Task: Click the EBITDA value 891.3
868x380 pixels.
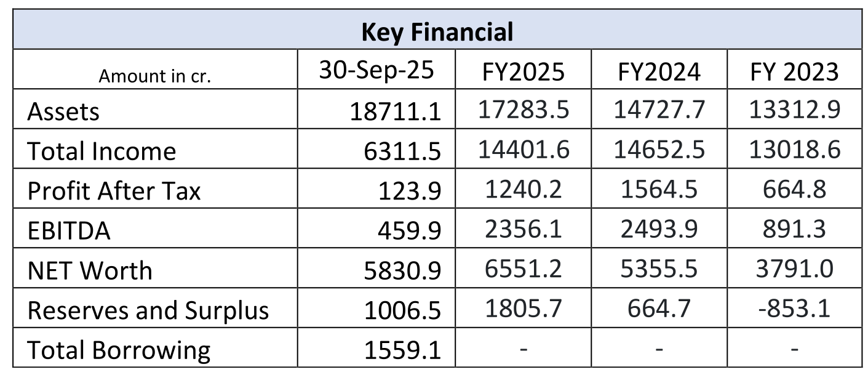Action: (794, 229)
